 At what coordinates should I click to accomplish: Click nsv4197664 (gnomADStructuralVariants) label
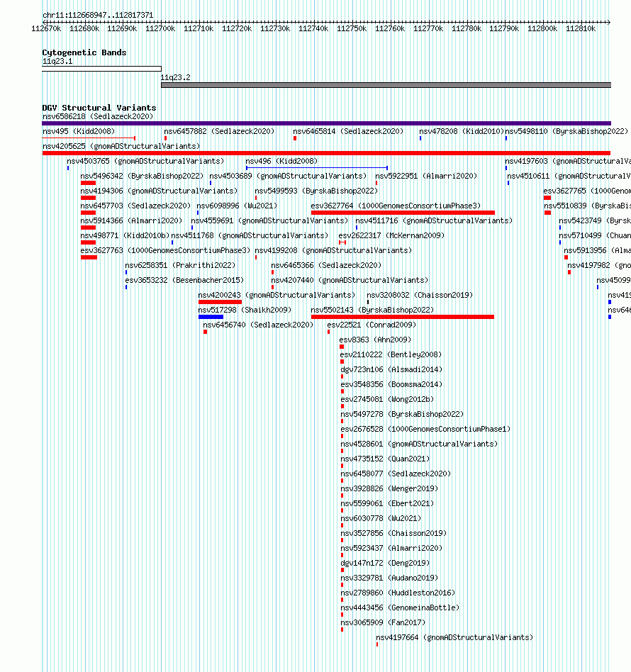(x=454, y=638)
